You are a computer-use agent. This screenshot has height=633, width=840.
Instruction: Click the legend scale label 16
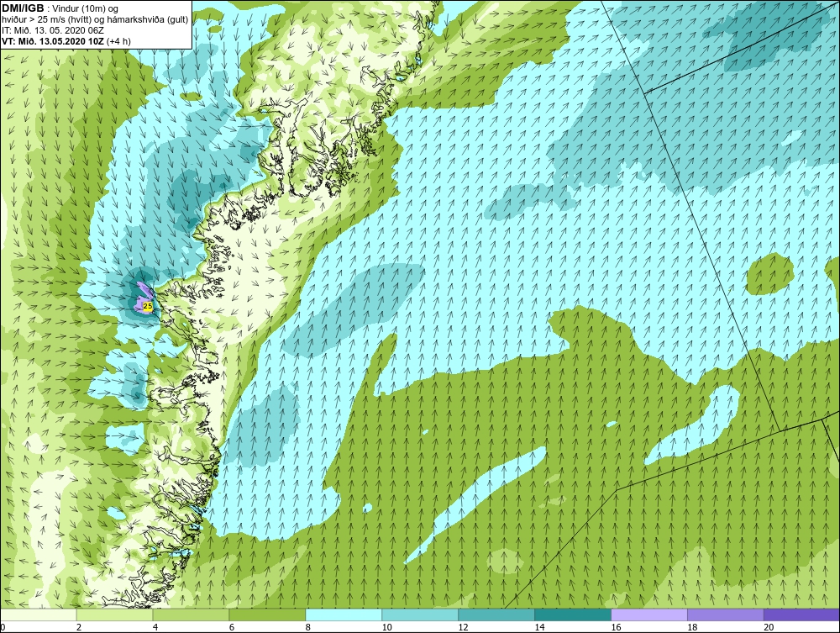point(616,627)
